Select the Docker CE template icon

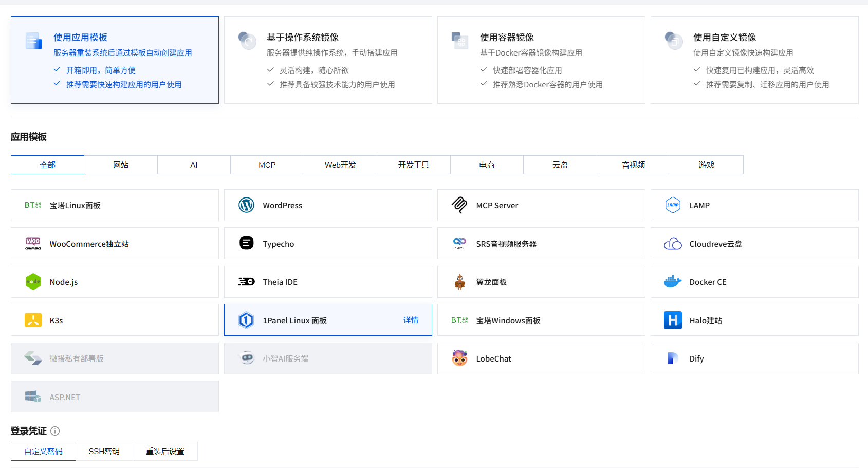point(672,282)
